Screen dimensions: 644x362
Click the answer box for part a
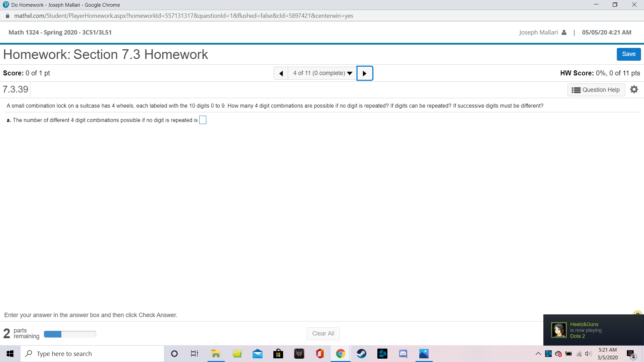tap(203, 120)
